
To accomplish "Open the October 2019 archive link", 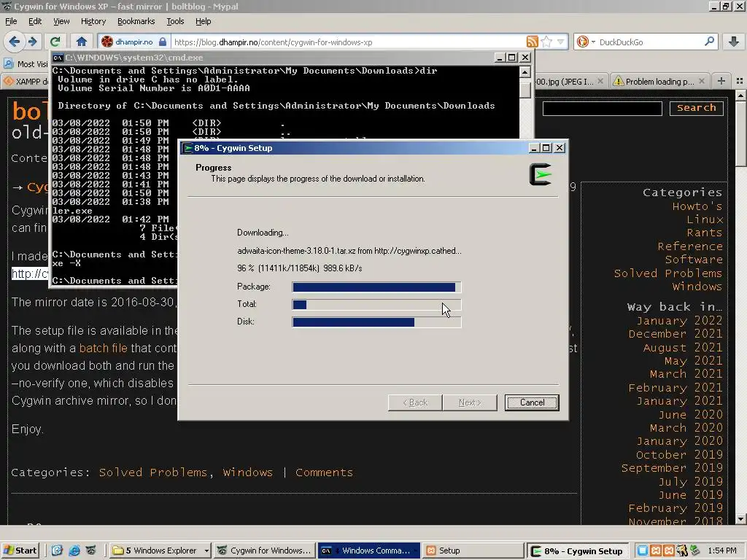I will click(x=679, y=455).
